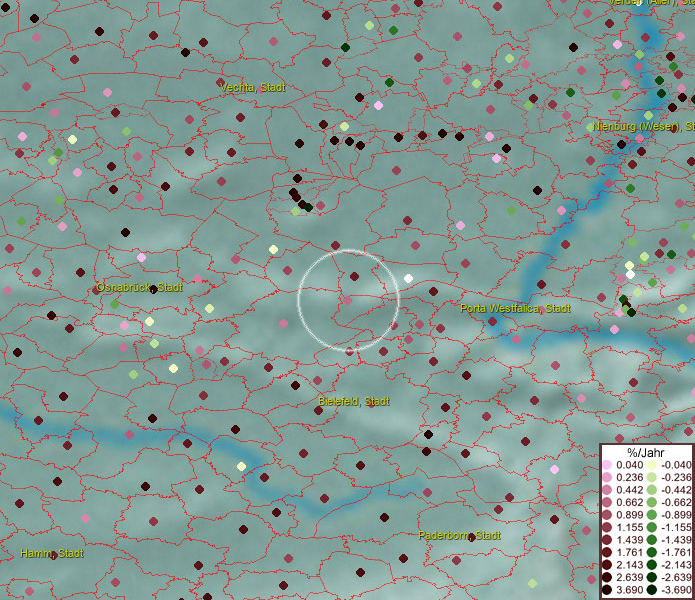The width and height of the screenshot is (695, 600).
Task: Pick the -0.236 light green swatch
Action: [x=652, y=477]
